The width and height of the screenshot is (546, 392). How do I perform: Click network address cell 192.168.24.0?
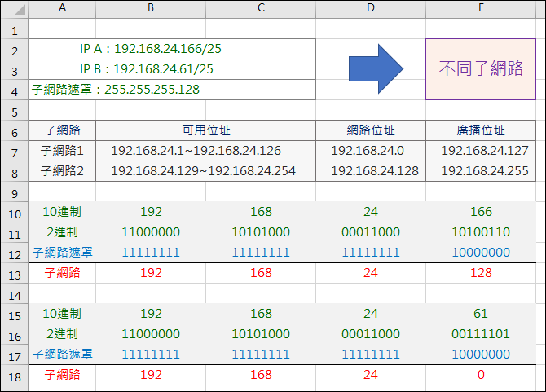(x=371, y=151)
